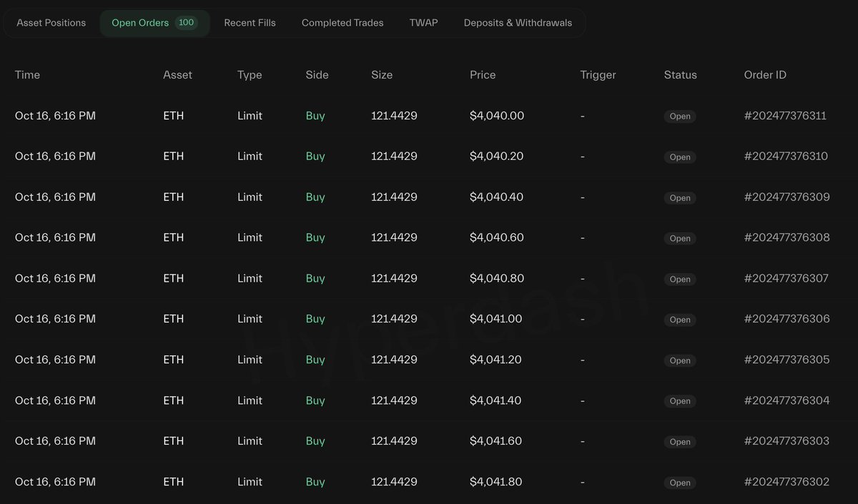Click Open status badge for $4,041.80 order
The width and height of the screenshot is (858, 504).
pyautogui.click(x=680, y=483)
